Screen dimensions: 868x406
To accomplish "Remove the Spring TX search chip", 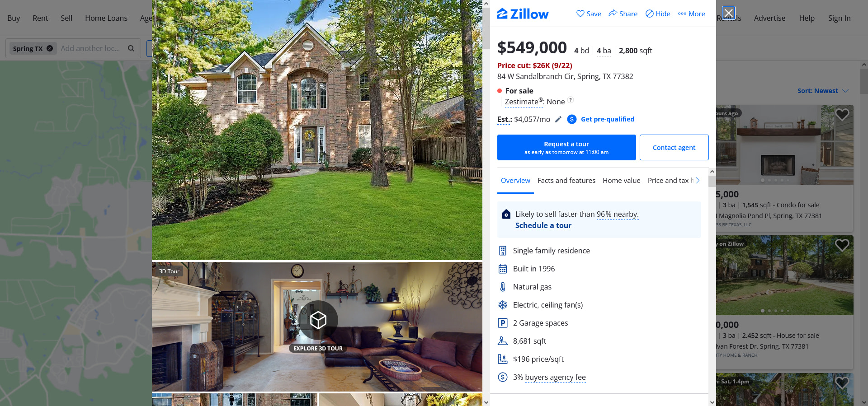I will (x=50, y=48).
